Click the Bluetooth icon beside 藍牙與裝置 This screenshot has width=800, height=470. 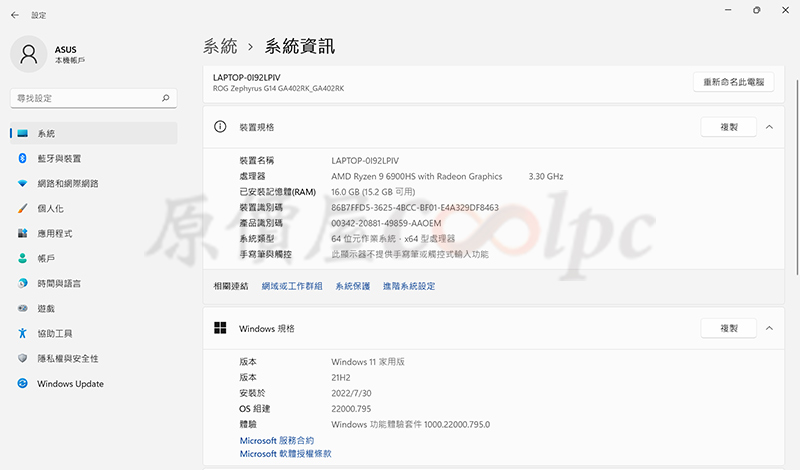pos(22,158)
